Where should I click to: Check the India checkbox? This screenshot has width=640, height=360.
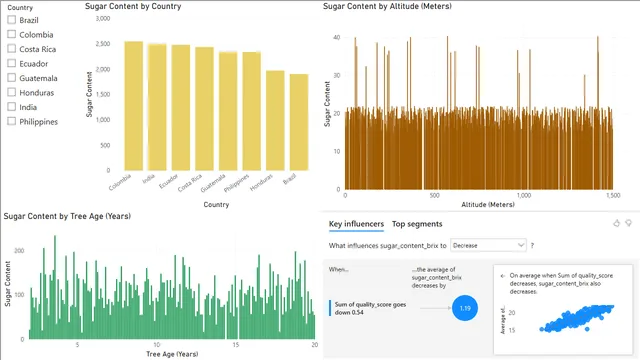tap(11, 107)
